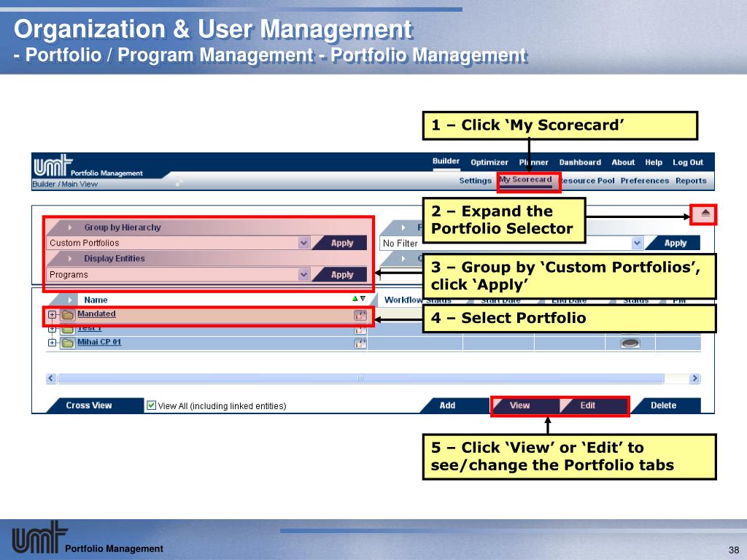Viewport: 747px width, 560px height.
Task: Toggle the Display Entities triangle
Action: click(70, 259)
